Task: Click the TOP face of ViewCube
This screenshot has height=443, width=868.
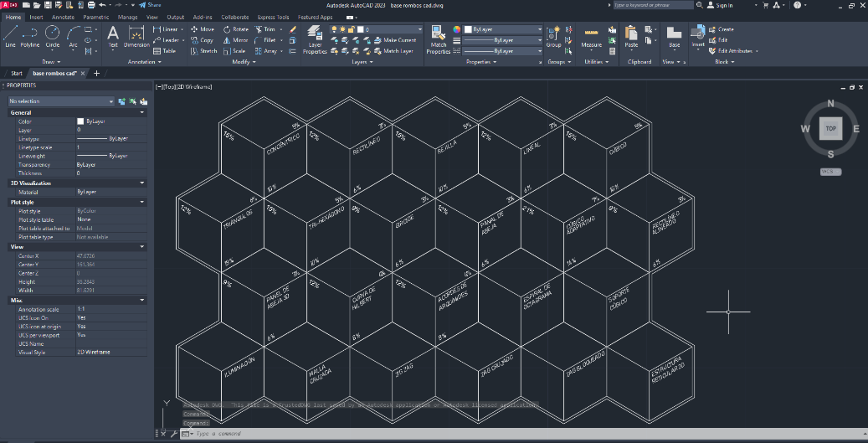Action: click(830, 128)
